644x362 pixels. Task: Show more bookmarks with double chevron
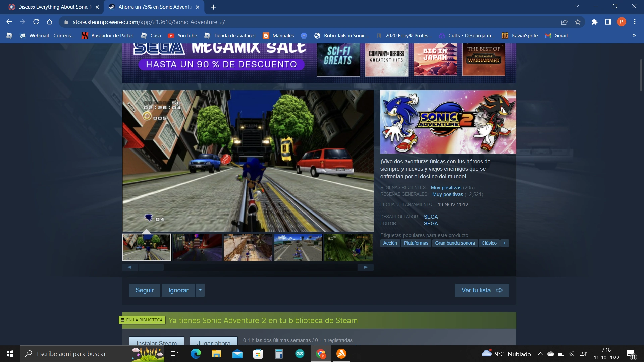point(634,36)
